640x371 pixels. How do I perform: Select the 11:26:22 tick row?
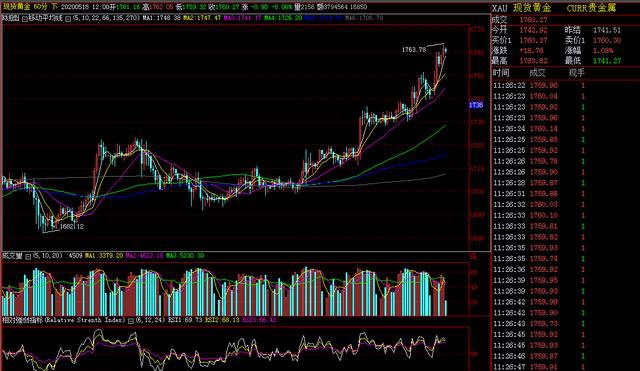click(565, 85)
